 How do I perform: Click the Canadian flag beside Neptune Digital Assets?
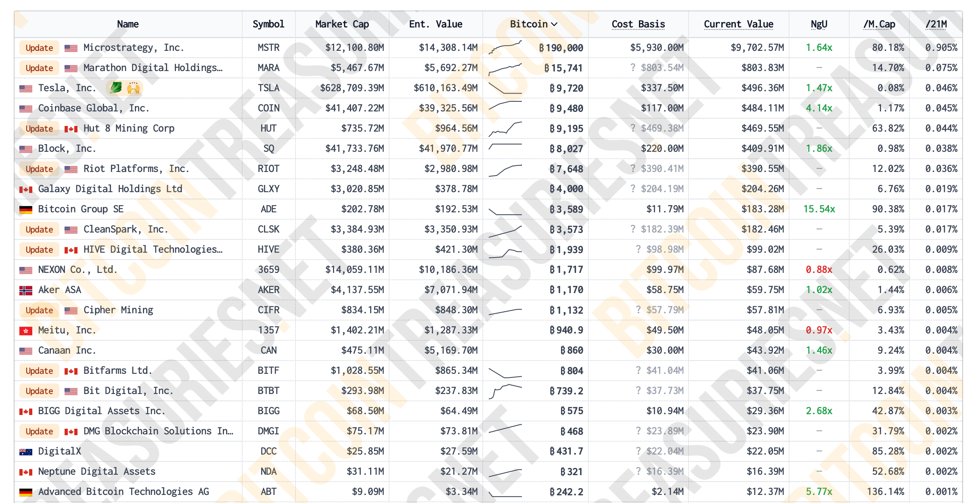(x=26, y=472)
